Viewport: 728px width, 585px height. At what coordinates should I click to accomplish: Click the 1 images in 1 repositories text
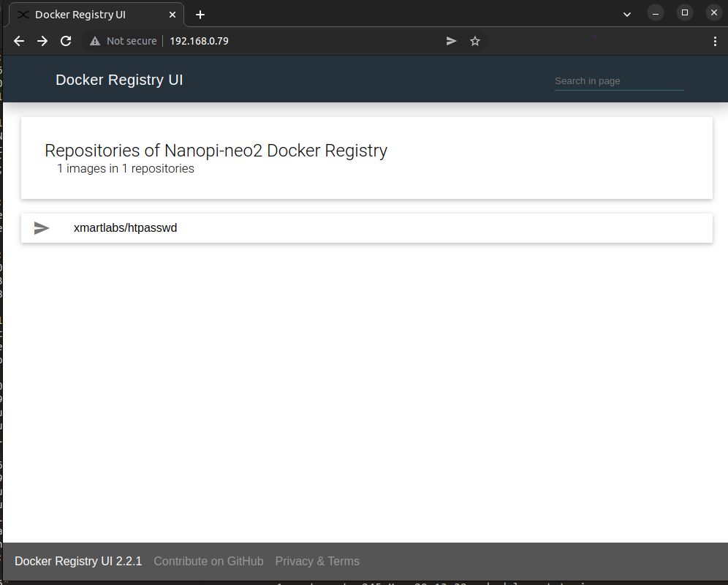point(126,168)
